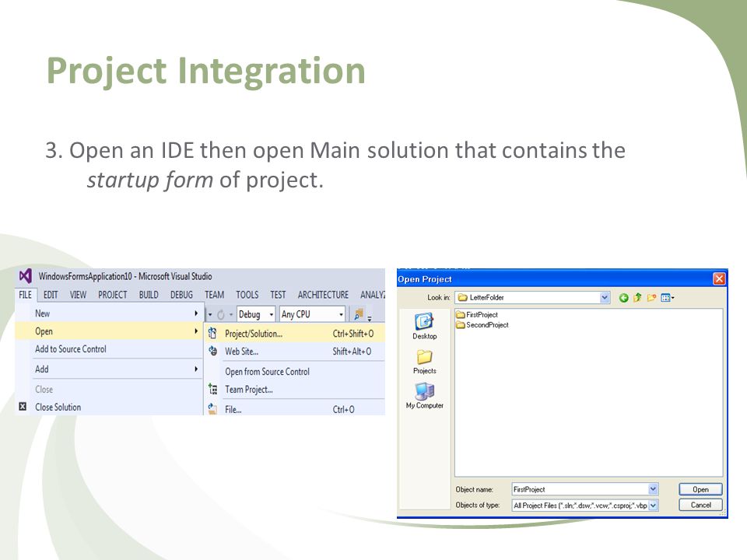Screen dimensions: 747x560
Task: Click the toolbar overflow options arrow
Action: 369,319
